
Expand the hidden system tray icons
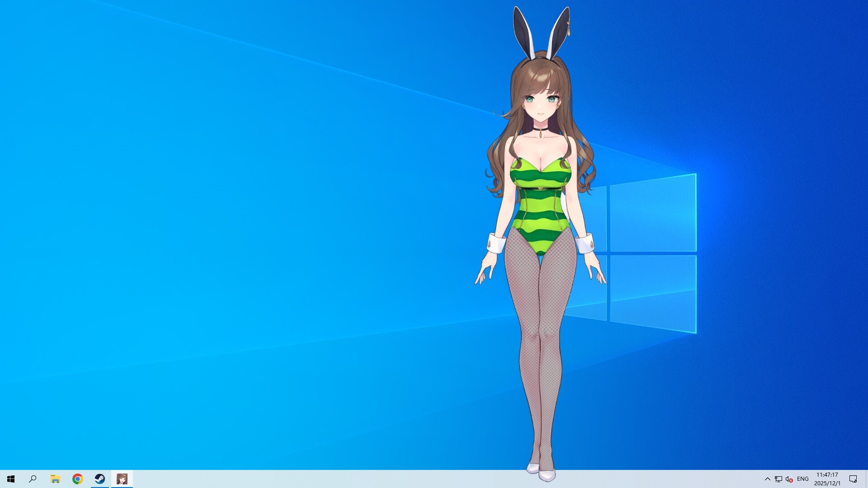(x=768, y=479)
